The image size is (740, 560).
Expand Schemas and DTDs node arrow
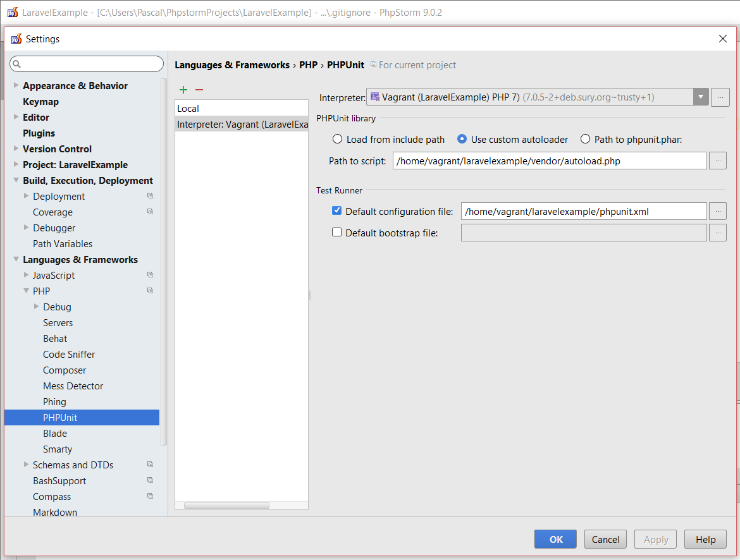click(27, 465)
